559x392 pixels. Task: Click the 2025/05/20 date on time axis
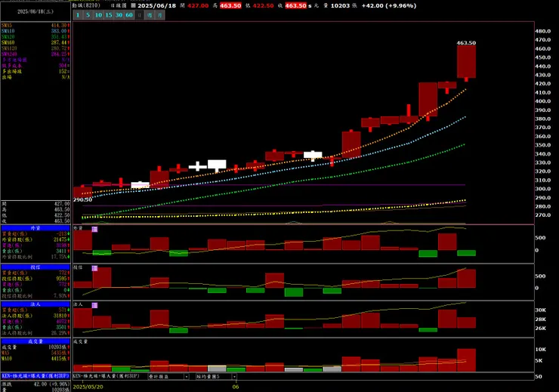88,387
